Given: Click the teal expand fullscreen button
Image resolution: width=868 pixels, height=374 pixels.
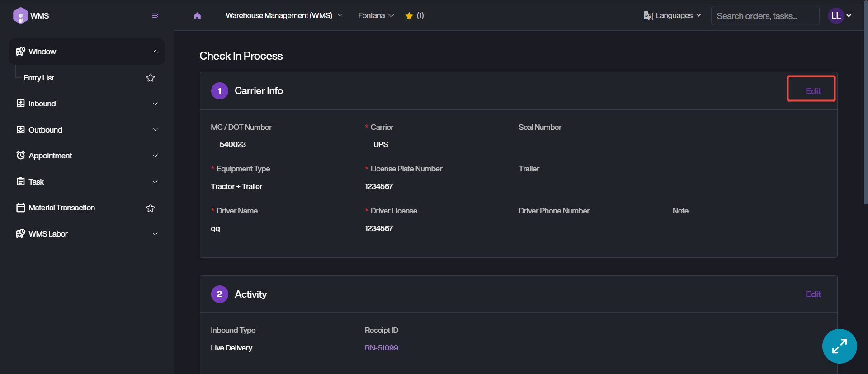Looking at the screenshot, I should tap(840, 346).
